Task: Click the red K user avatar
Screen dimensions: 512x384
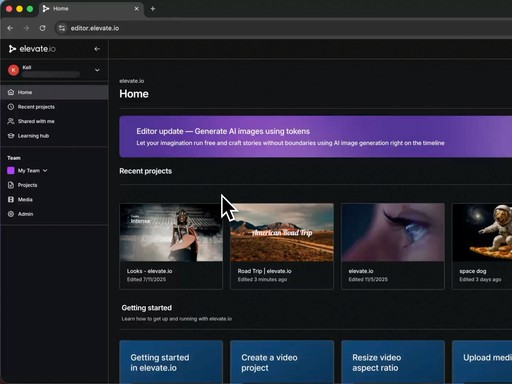Action: click(14, 70)
